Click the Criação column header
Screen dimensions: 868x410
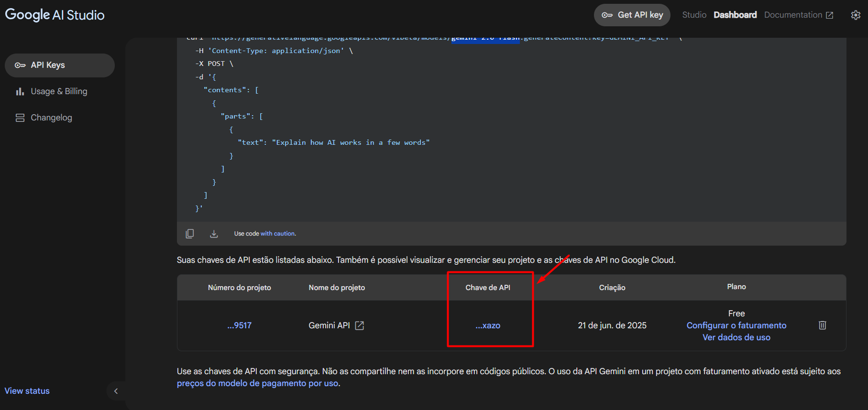[612, 288]
